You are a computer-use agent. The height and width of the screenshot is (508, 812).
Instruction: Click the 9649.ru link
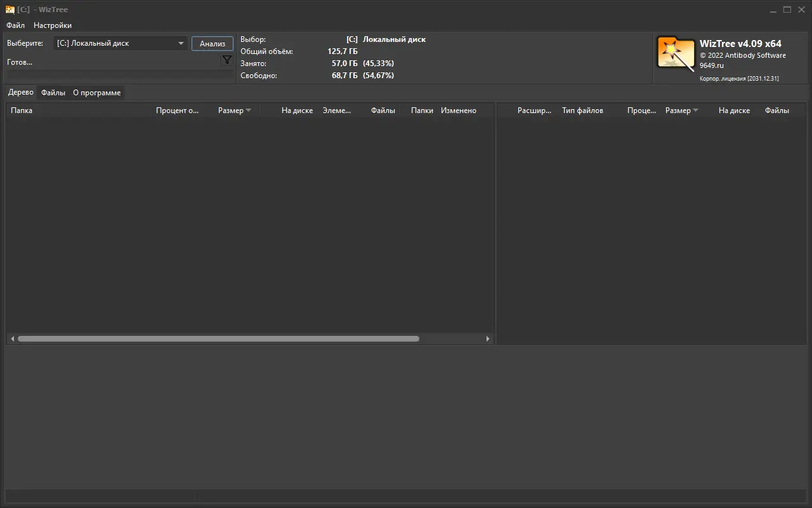pyautogui.click(x=712, y=65)
